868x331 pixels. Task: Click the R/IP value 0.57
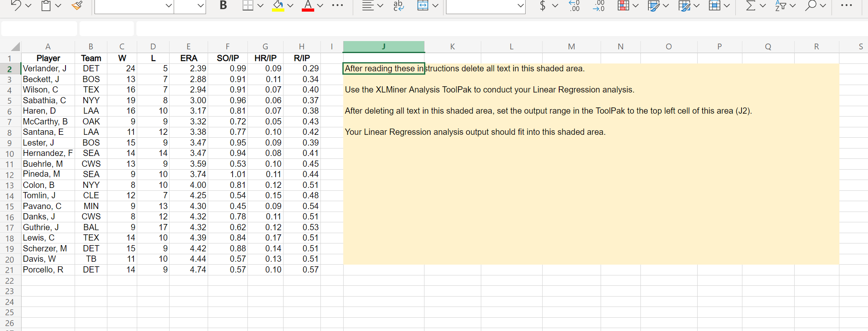coord(302,270)
